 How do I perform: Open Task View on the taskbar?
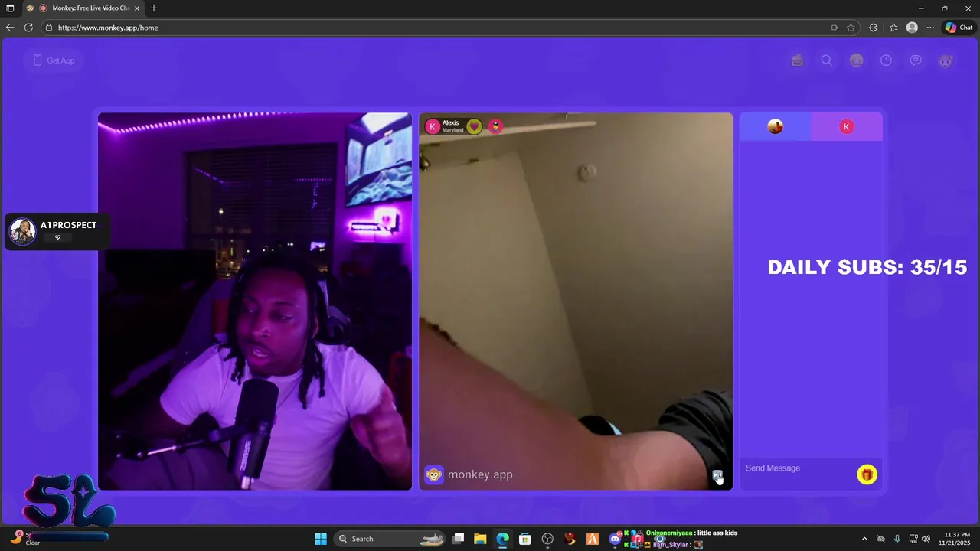tap(458, 539)
